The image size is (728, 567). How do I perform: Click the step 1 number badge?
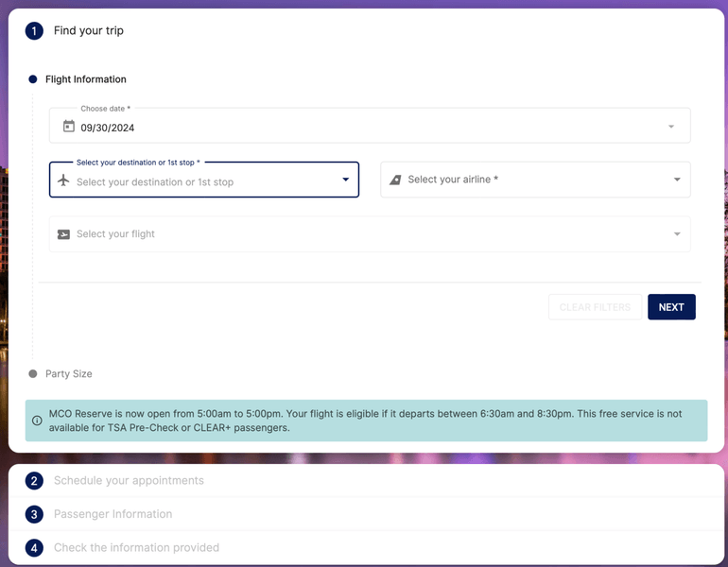click(x=34, y=31)
